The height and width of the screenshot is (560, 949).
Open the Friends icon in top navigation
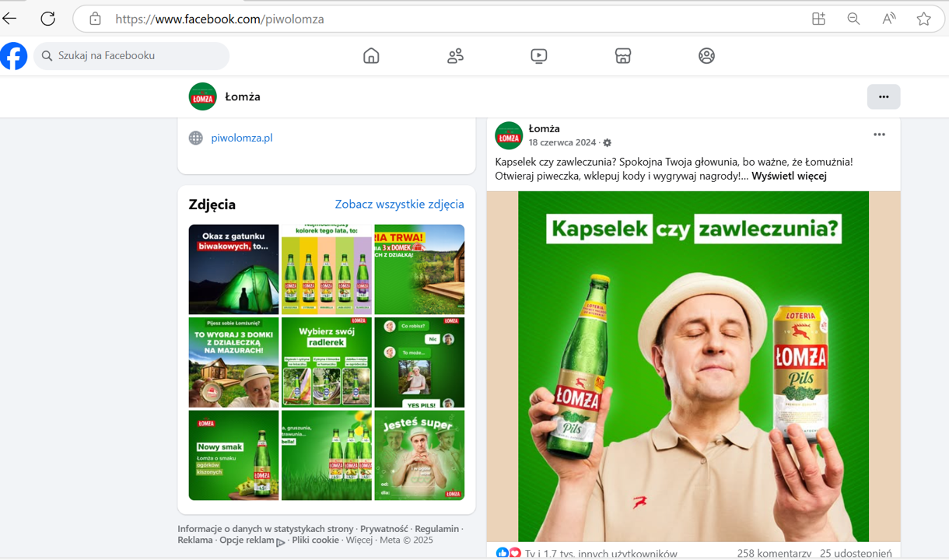pyautogui.click(x=455, y=56)
